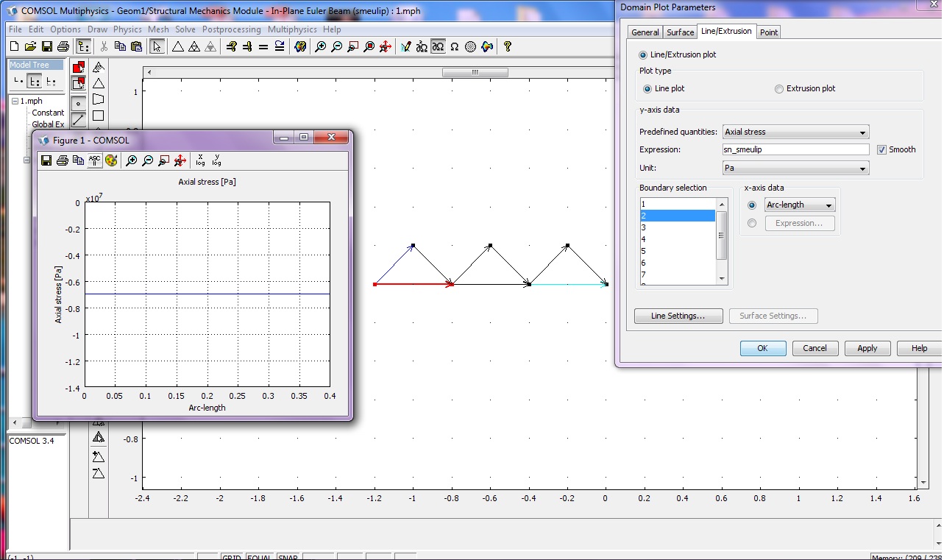Uncheck the Smooth checkbox
This screenshot has height=560, width=944.
click(882, 149)
